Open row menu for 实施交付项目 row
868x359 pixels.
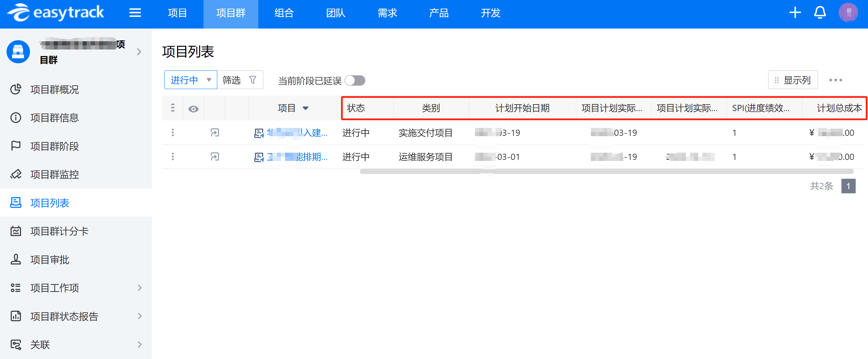(x=173, y=132)
